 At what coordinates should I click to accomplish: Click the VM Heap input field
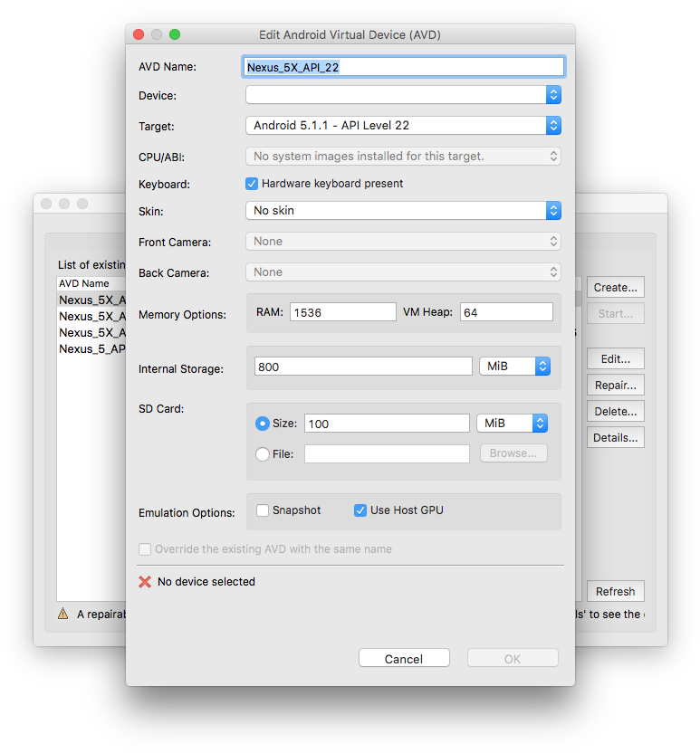(506, 312)
